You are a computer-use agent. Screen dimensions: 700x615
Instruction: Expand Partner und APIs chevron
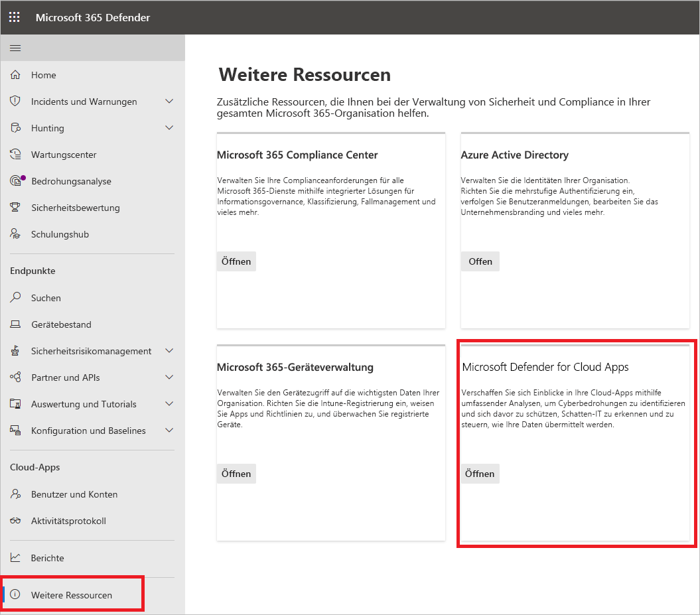click(169, 377)
